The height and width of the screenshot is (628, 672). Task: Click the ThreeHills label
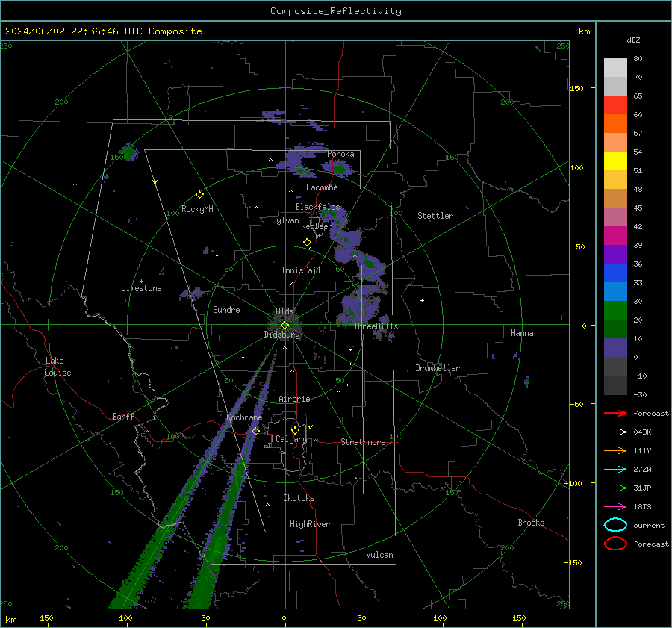(x=376, y=326)
